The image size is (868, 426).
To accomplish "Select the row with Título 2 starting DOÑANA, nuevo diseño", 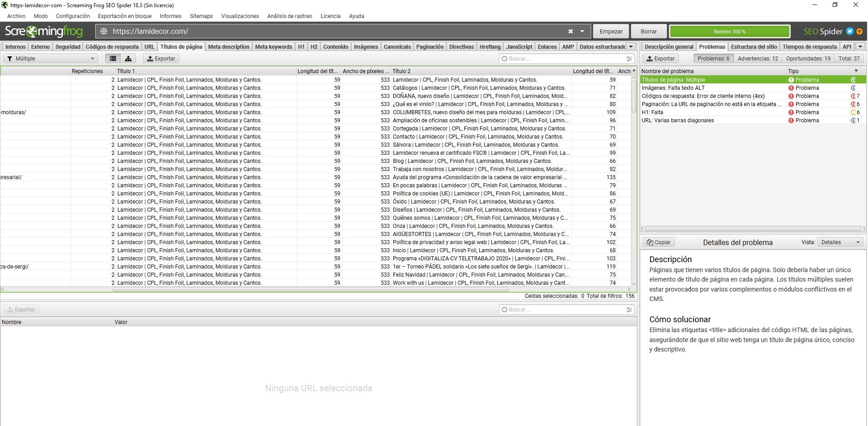I will tap(316, 96).
